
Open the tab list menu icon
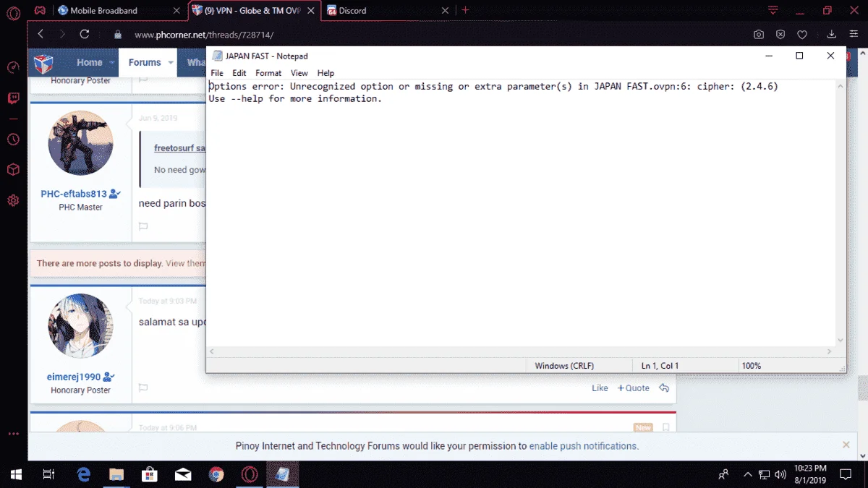pyautogui.click(x=773, y=10)
